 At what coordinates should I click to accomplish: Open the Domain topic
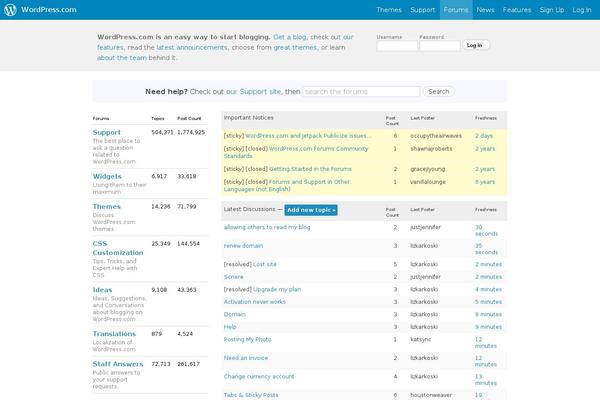235,315
